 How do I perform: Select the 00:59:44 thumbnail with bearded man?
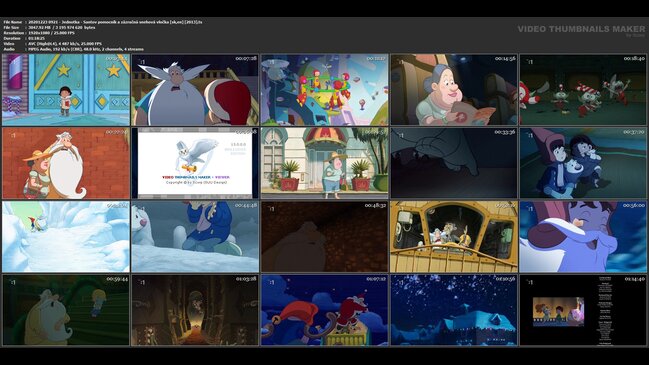(66, 310)
